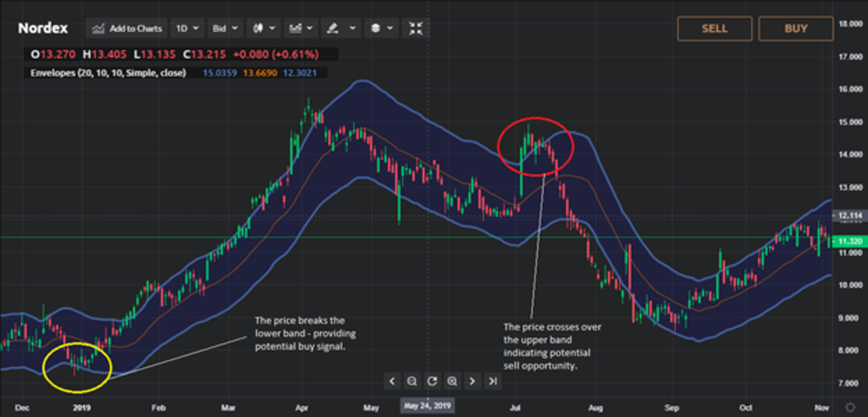Open the layers stack menu icon
This screenshot has height=417, width=868.
381,28
